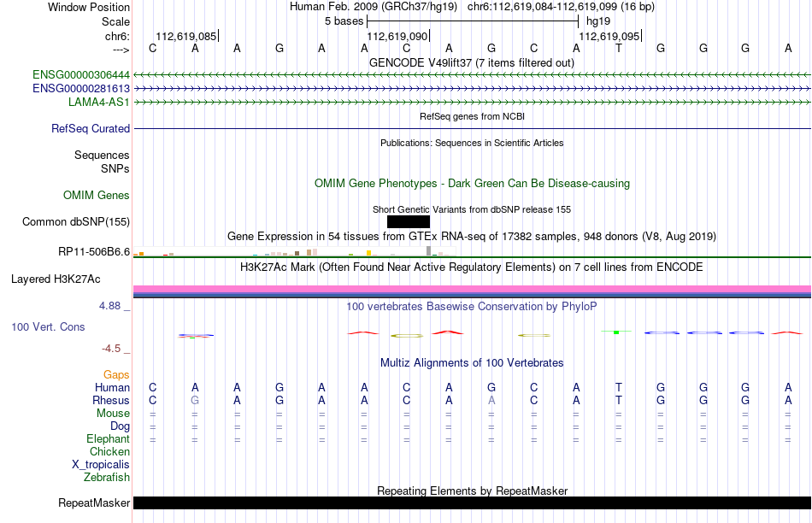Viewport: 812px width, 523px height.
Task: Click Publications Sequences in Scientific Articles title
Action: (x=472, y=143)
